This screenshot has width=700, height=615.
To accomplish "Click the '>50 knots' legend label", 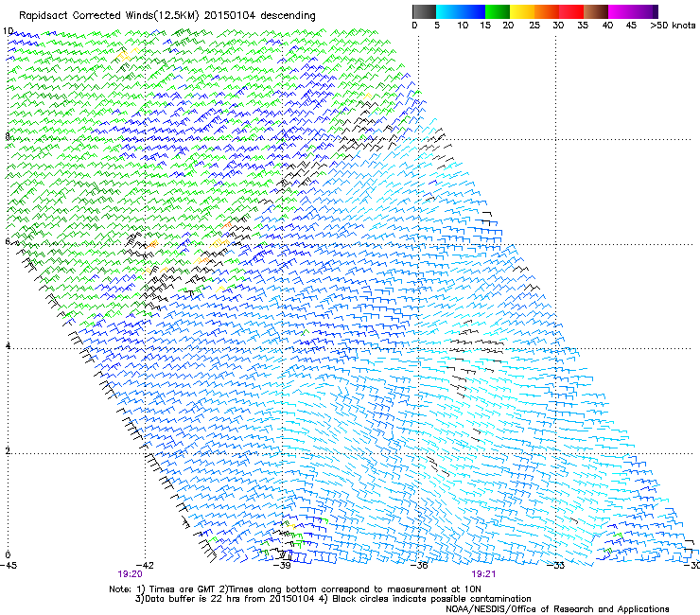I will 673,26.
